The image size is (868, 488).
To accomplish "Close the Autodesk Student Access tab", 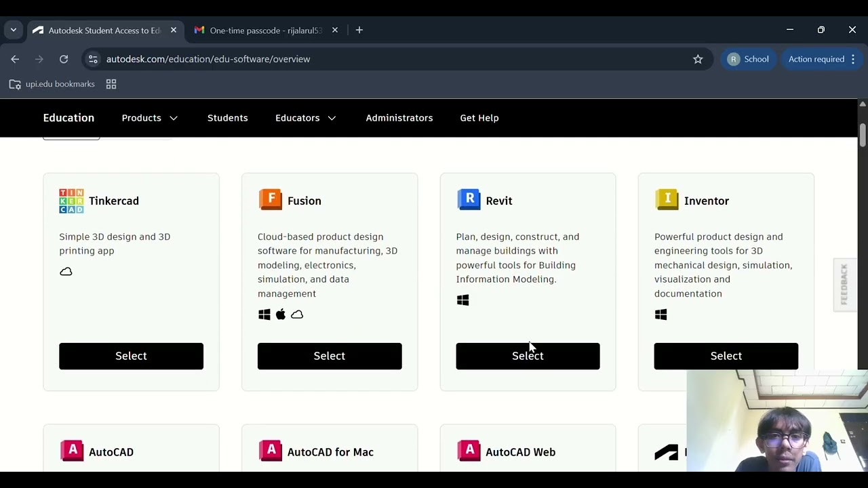I will pyautogui.click(x=174, y=30).
